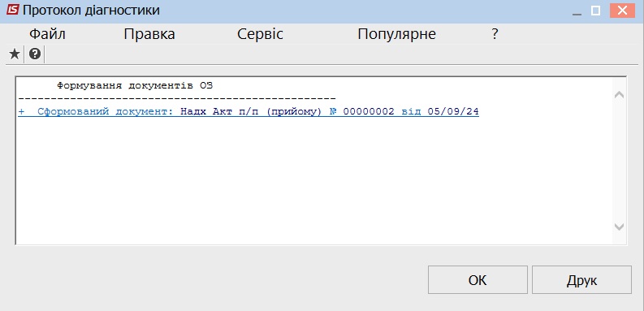Maximize the Протокол діагностики window
The height and width of the screenshot is (311, 644).
tap(595, 11)
